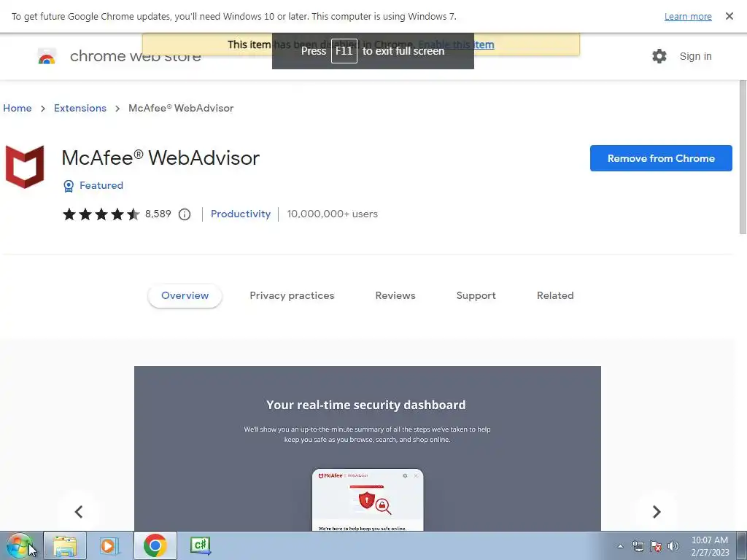
Task: Go to the Support tab
Action: 476,296
